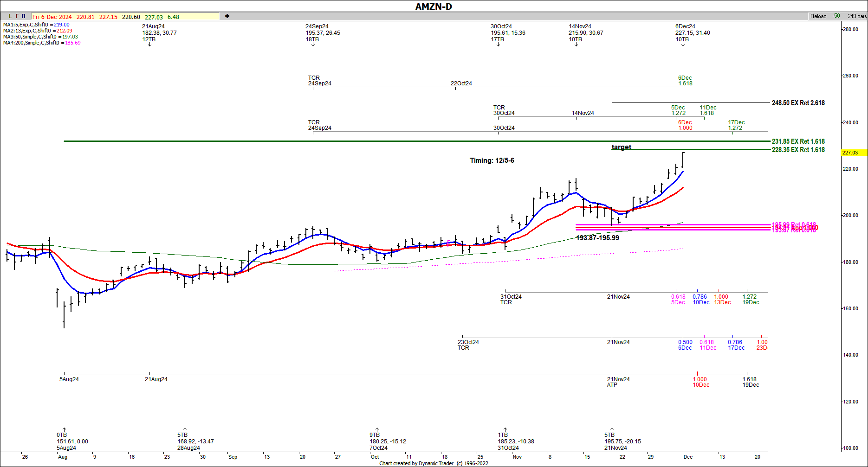Click the 0TB 151.61 swing low label
The height and width of the screenshot is (467, 868).
[x=72, y=441]
